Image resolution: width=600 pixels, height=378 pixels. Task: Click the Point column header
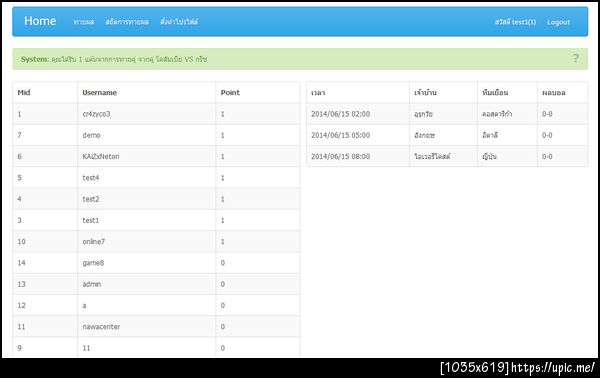click(x=230, y=93)
